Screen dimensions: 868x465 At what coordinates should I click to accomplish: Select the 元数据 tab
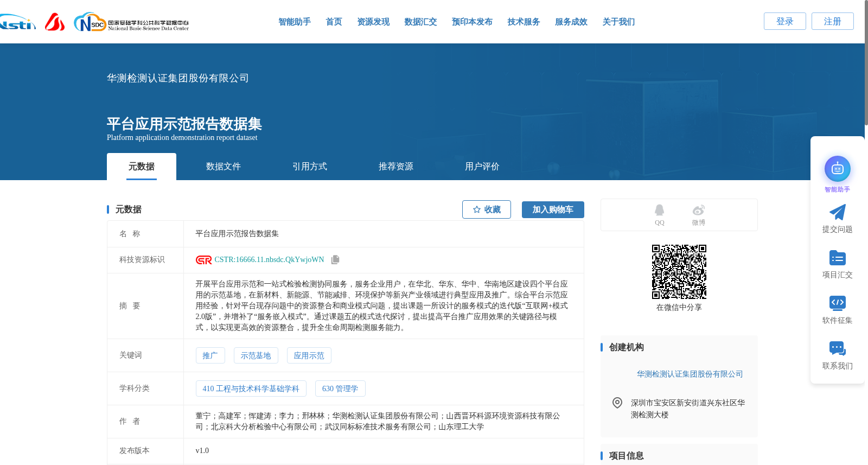[x=142, y=167]
